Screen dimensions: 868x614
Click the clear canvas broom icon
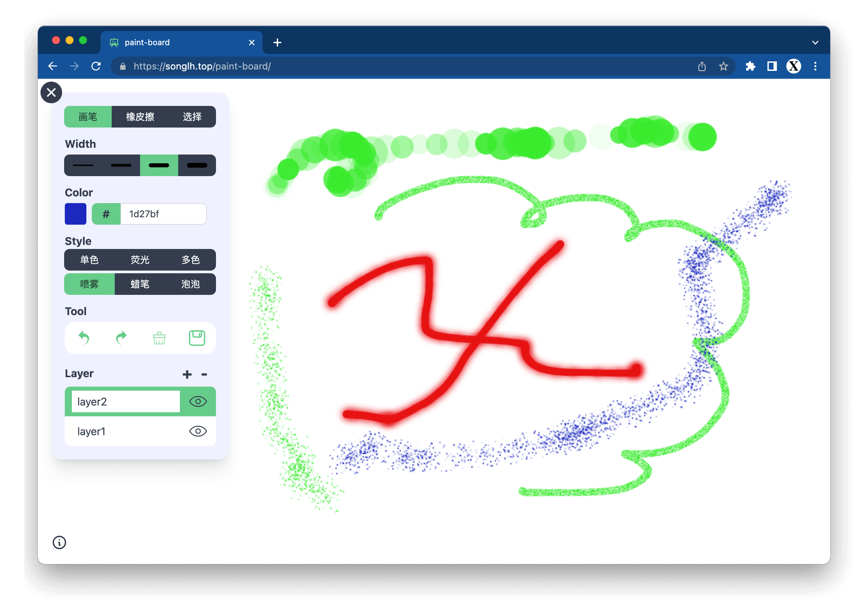click(159, 338)
